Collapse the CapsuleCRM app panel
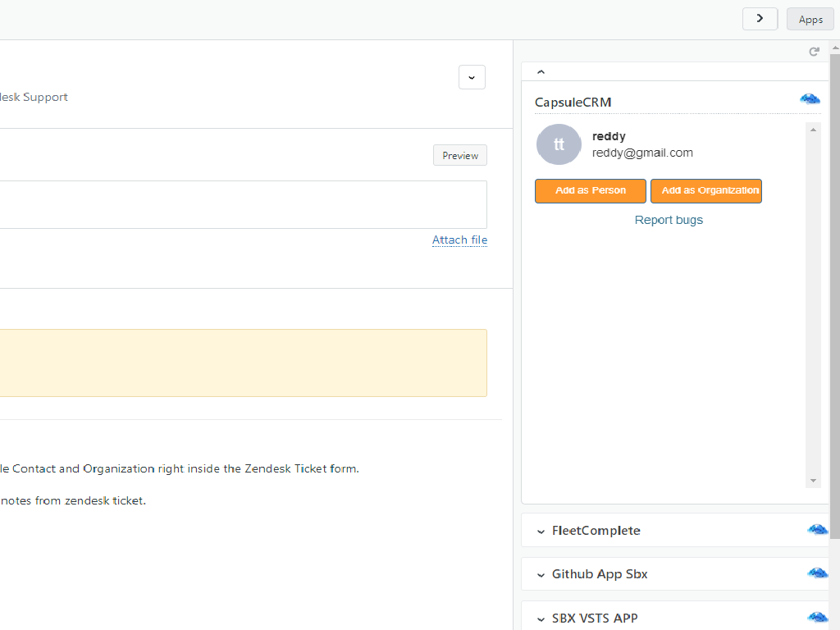 point(541,72)
